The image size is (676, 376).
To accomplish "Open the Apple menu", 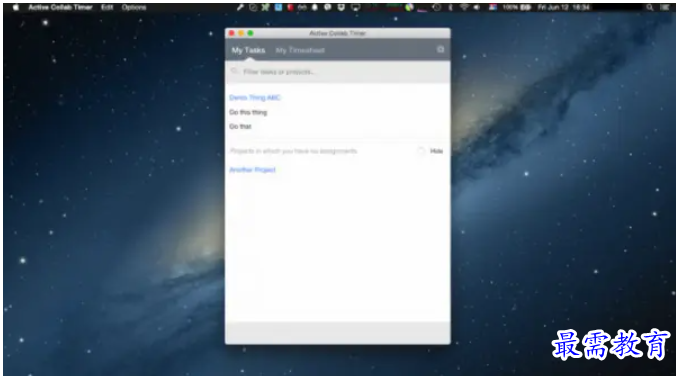I will [x=16, y=7].
